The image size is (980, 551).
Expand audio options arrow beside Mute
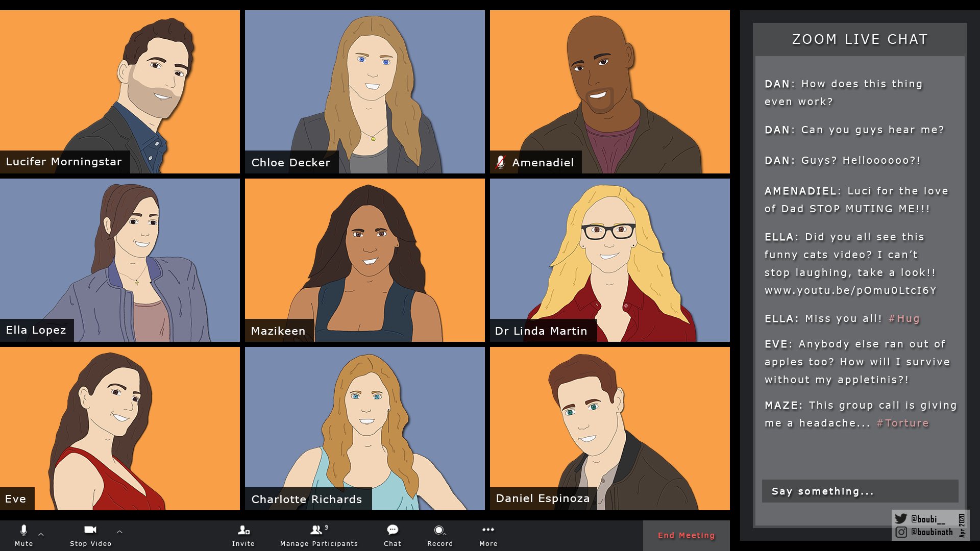coord(41,534)
